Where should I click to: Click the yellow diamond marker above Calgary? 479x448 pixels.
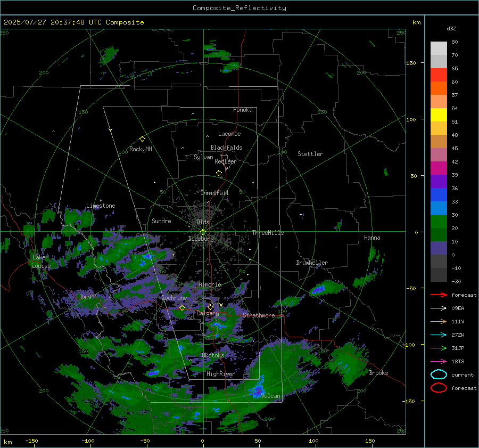(x=210, y=307)
